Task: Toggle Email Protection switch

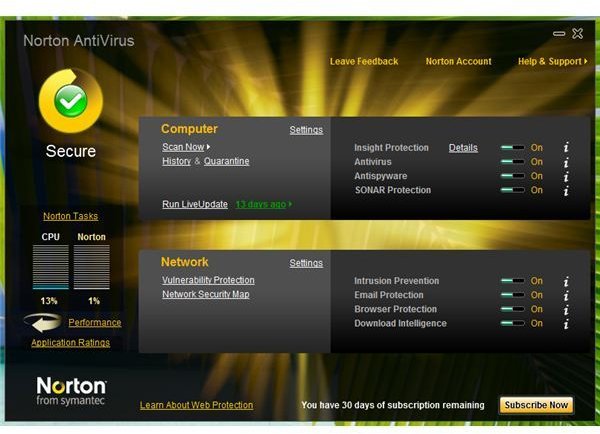Action: [x=512, y=295]
